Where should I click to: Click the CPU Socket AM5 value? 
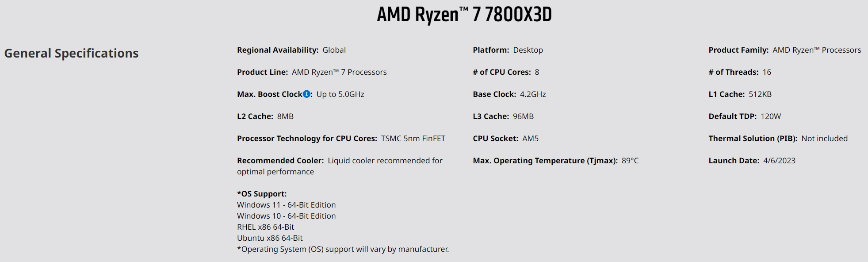pos(530,139)
